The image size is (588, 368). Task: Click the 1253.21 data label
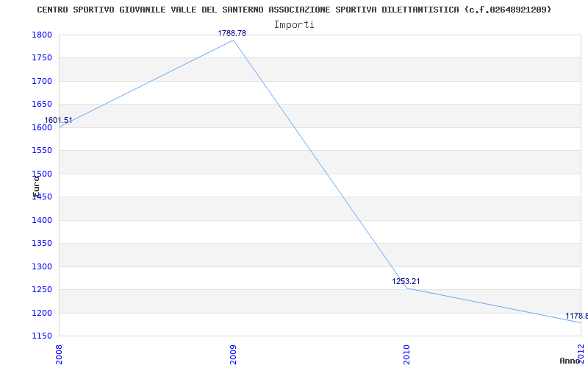coord(406,281)
